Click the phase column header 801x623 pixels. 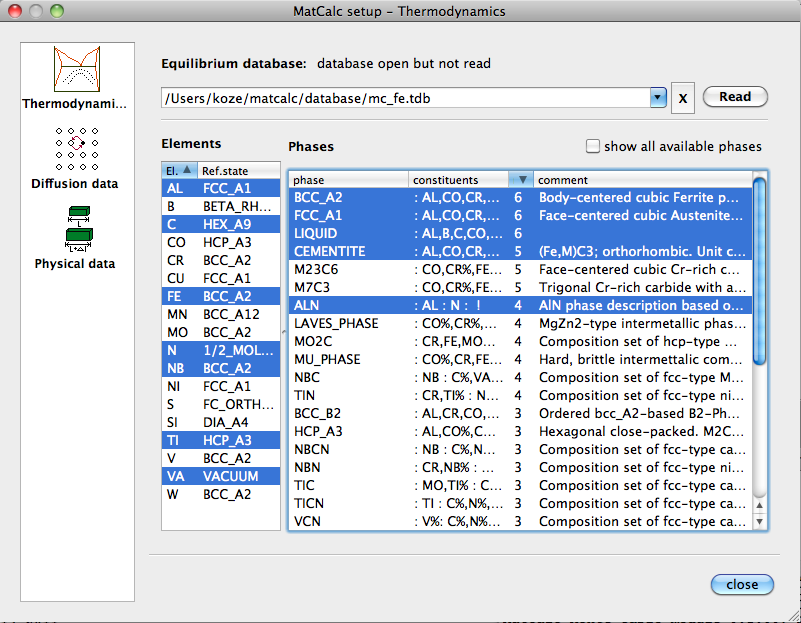[x=349, y=180]
